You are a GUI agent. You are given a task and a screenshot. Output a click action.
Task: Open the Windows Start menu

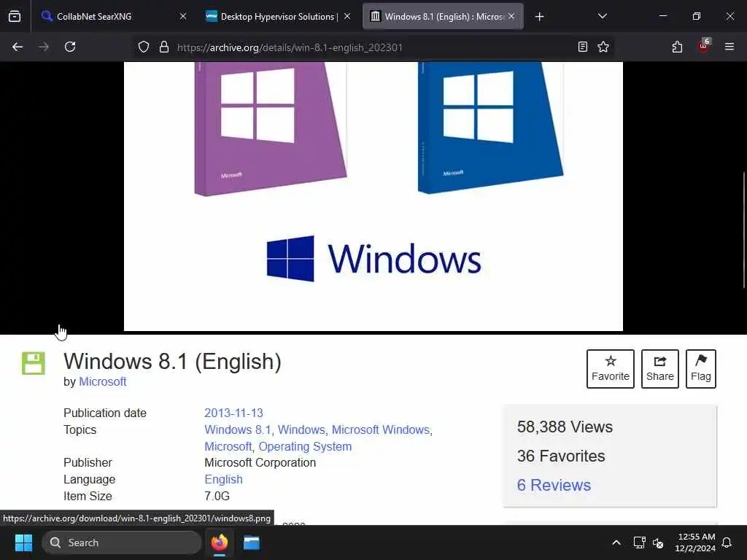coord(23,542)
